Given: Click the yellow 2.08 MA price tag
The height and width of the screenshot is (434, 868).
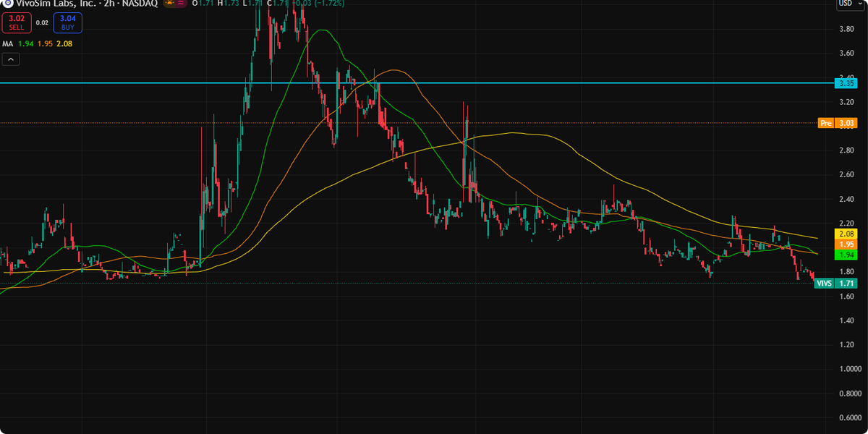Looking at the screenshot, I should pos(846,234).
